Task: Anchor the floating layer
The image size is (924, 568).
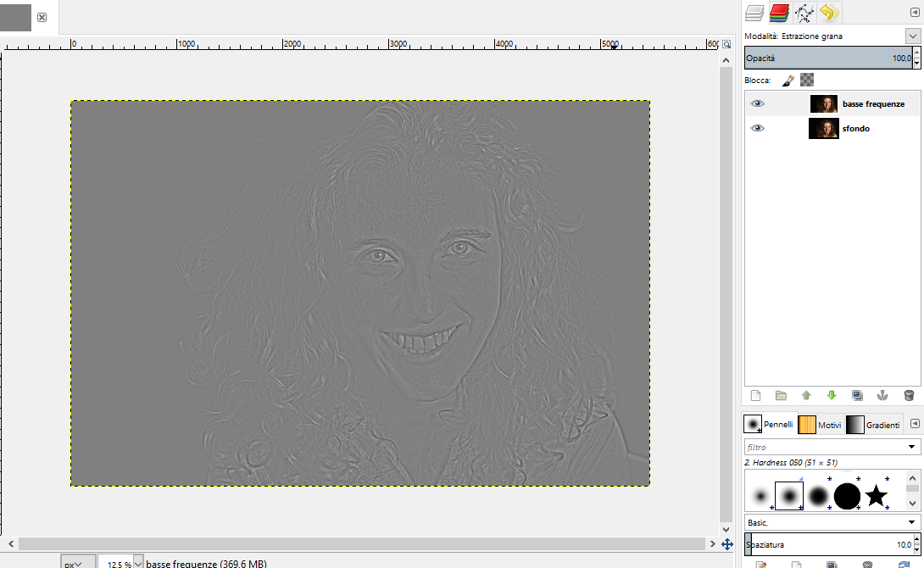Action: [882, 395]
